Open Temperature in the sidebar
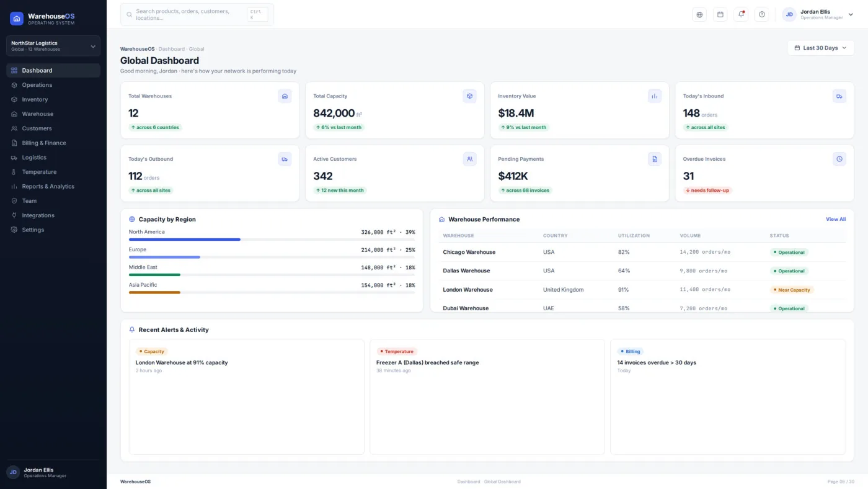 click(x=53, y=172)
